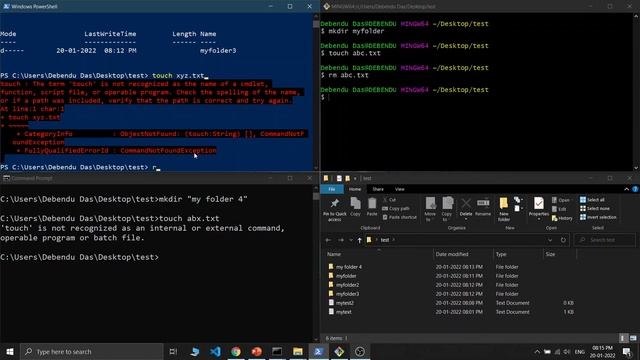Click the PowerShell vertical scrollbar thumb
Viewport: 640px width, 360px height.
[316, 23]
